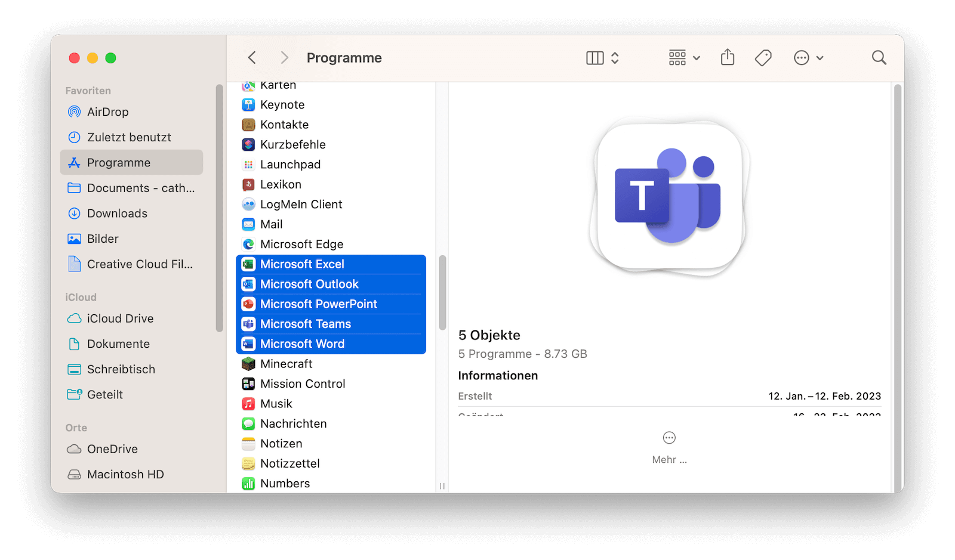Select the "Launchpad" name in list
The image size is (955, 560).
pyautogui.click(x=291, y=165)
